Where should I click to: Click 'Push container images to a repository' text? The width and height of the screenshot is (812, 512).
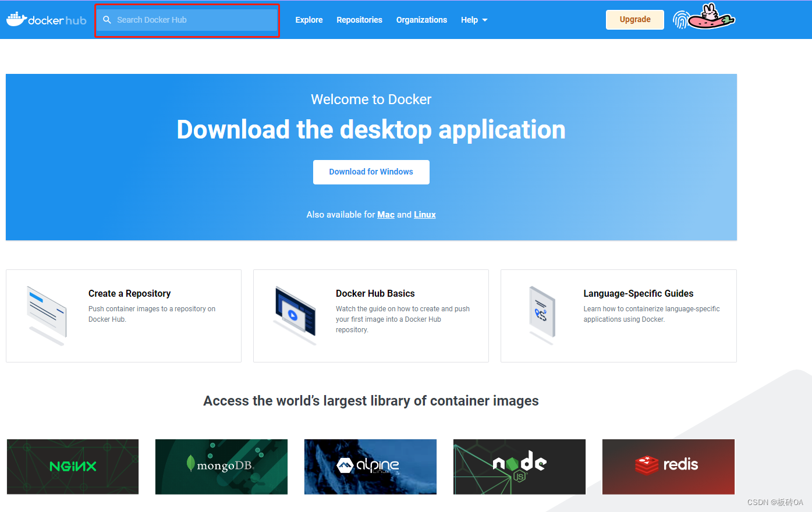(152, 314)
